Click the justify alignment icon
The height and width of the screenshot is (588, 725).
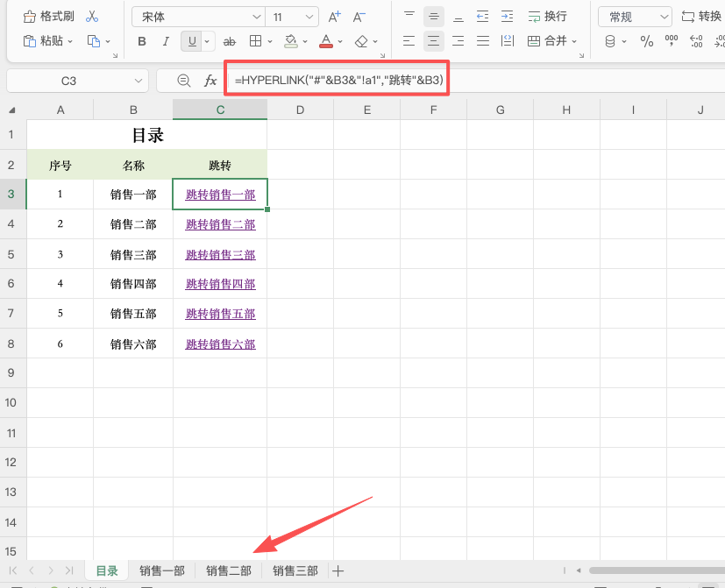(483, 41)
